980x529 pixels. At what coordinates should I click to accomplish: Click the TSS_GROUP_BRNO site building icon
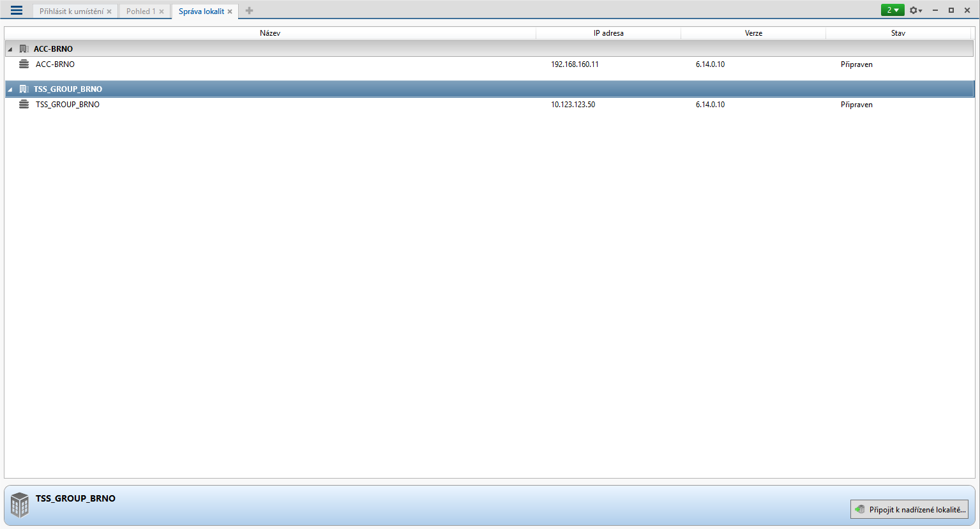[24, 89]
